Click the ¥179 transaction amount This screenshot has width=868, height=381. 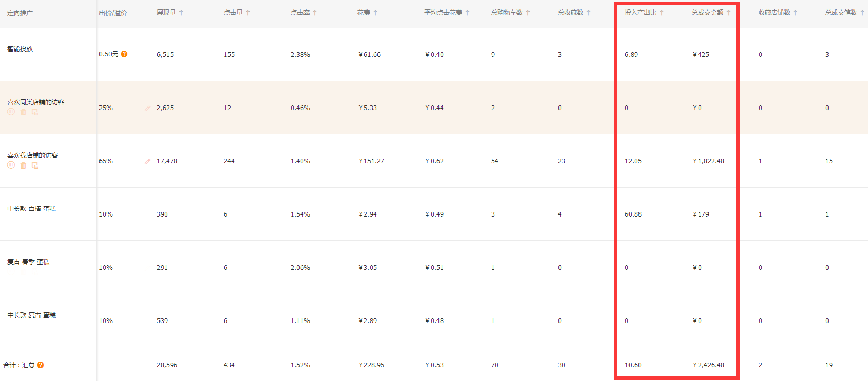coord(701,214)
